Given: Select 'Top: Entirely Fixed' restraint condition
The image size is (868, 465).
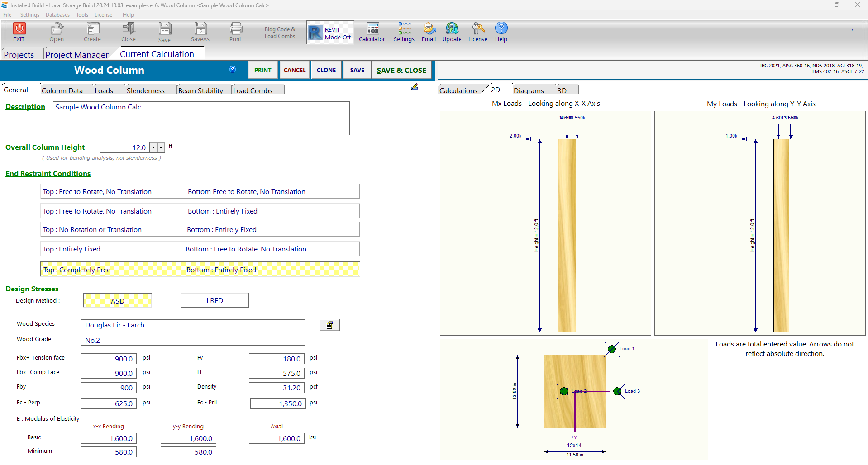Looking at the screenshot, I should click(x=200, y=249).
